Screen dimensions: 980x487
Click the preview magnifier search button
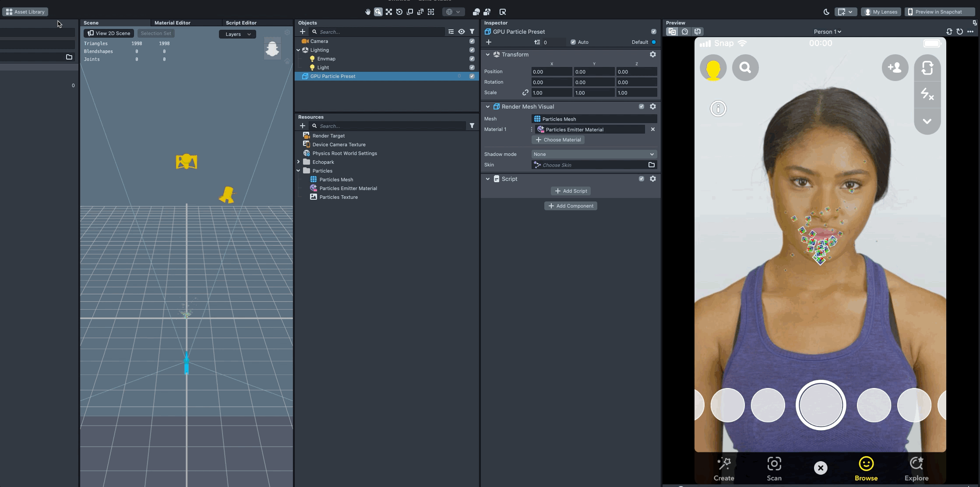click(745, 68)
